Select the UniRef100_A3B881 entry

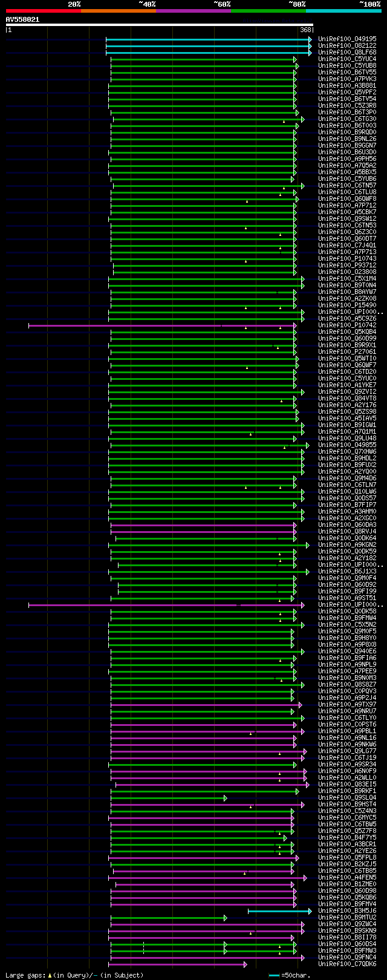(x=347, y=86)
